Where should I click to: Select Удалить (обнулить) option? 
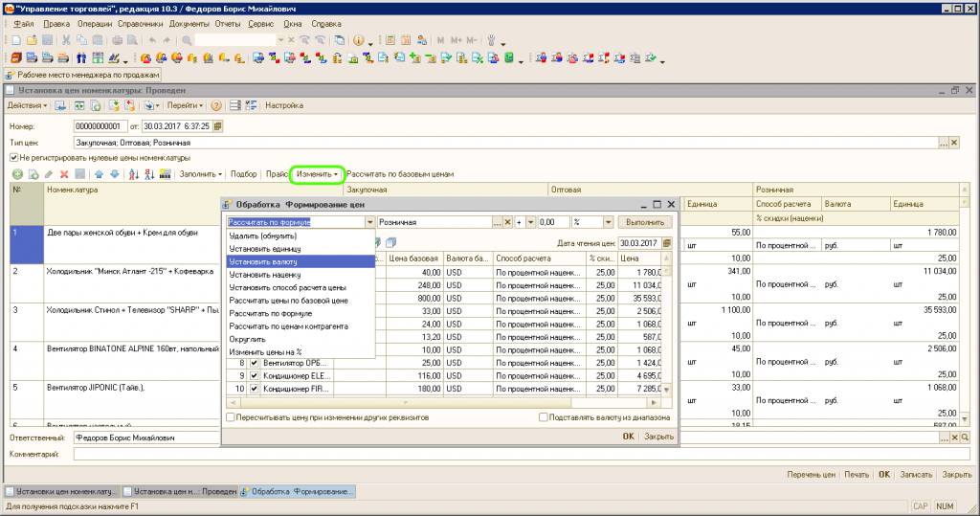click(x=301, y=236)
